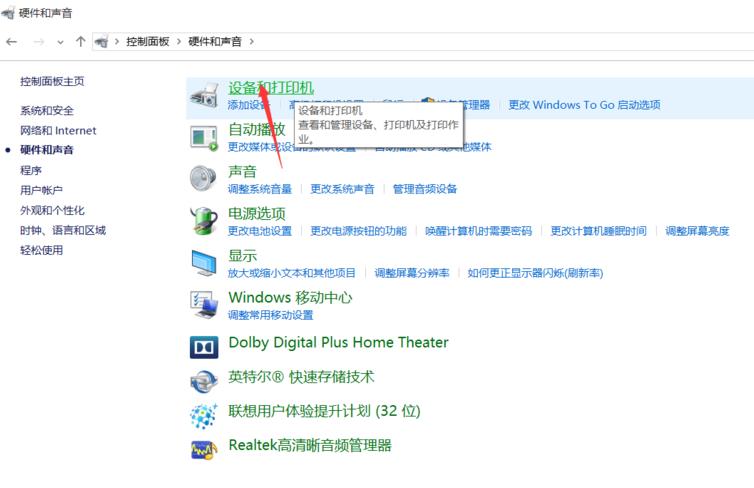Click 调整系统音量 link
754x488 pixels.
tap(260, 189)
